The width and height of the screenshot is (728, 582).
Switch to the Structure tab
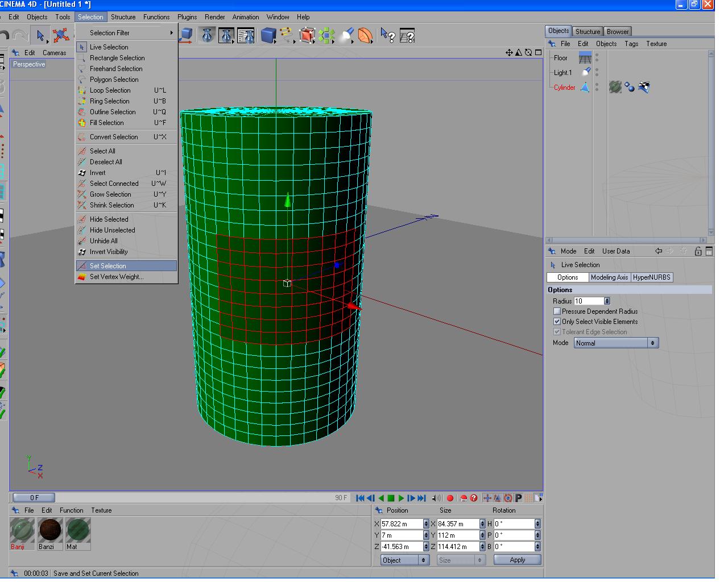point(587,32)
